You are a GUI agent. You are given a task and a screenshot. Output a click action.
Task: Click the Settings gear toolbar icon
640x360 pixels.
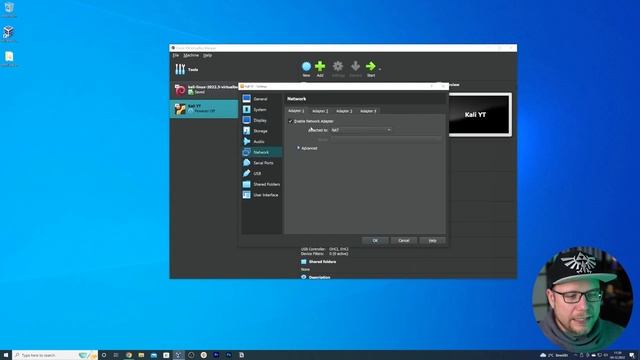[x=338, y=66]
